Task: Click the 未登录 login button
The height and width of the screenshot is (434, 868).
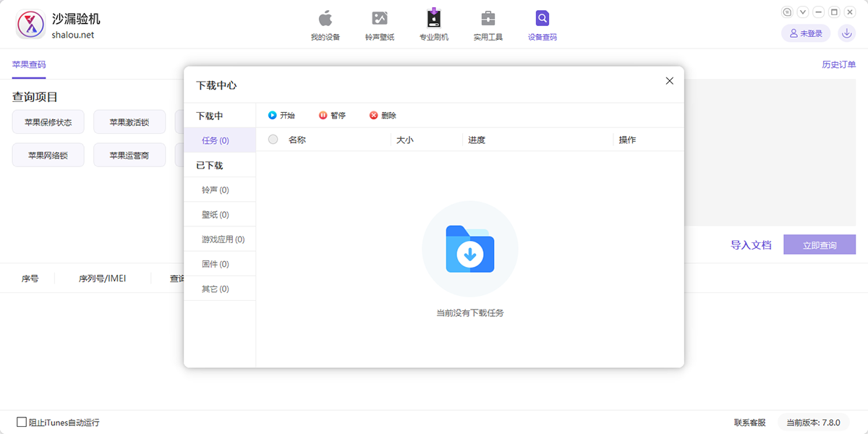Action: pyautogui.click(x=806, y=33)
